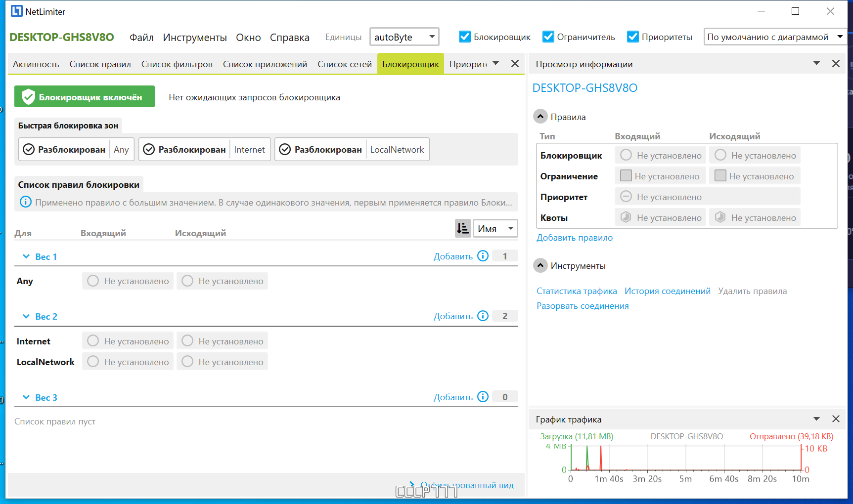Image resolution: width=853 pixels, height=504 pixels.
Task: Set outgoing Блокировщик rule in info panel
Action: [755, 155]
